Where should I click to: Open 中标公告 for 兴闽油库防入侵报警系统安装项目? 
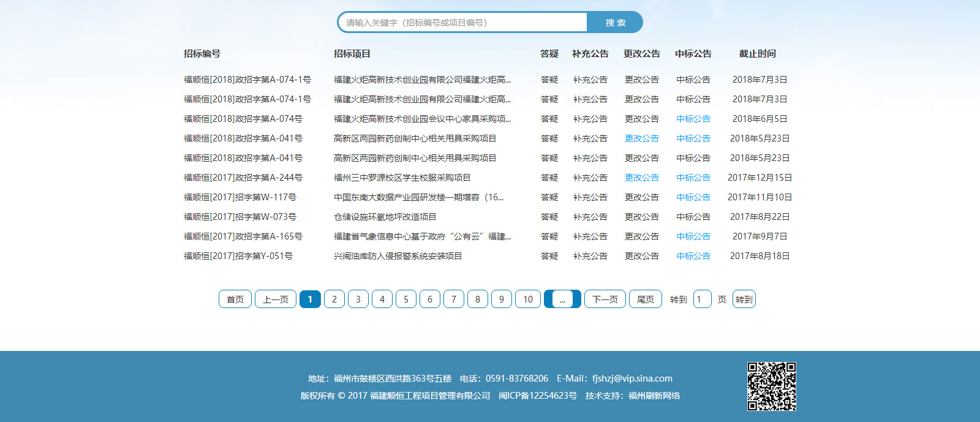click(x=693, y=256)
